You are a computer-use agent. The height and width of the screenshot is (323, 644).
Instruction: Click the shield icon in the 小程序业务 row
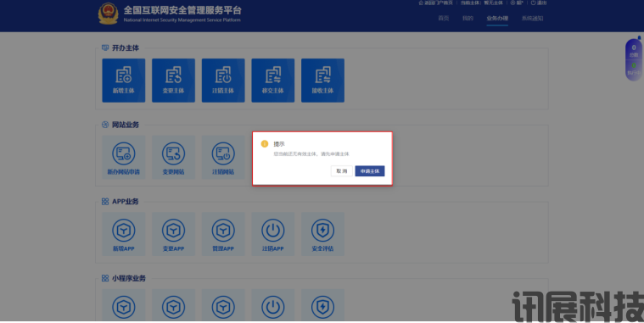pyautogui.click(x=322, y=307)
